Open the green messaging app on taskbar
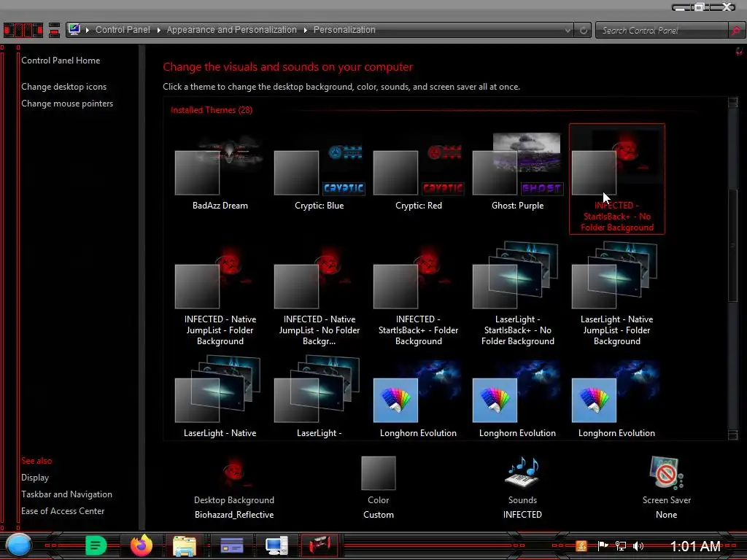Screen dimensions: 747x560 [96, 545]
